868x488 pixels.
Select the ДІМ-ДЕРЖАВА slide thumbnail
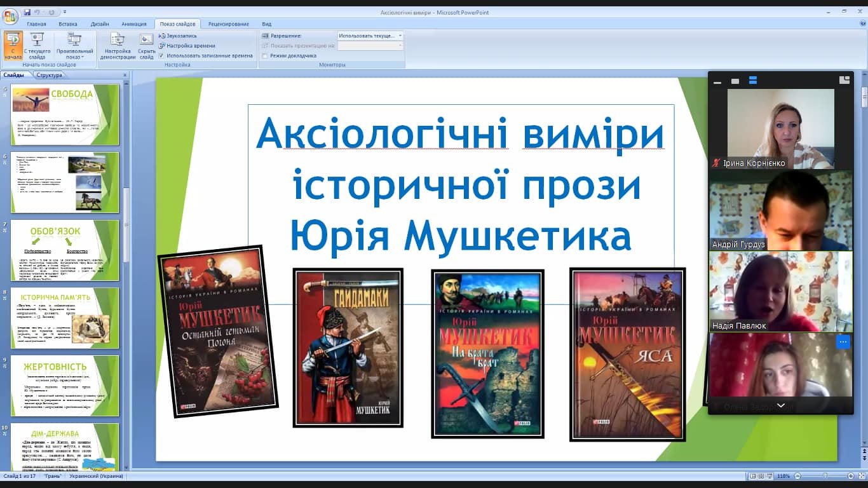[65, 447]
